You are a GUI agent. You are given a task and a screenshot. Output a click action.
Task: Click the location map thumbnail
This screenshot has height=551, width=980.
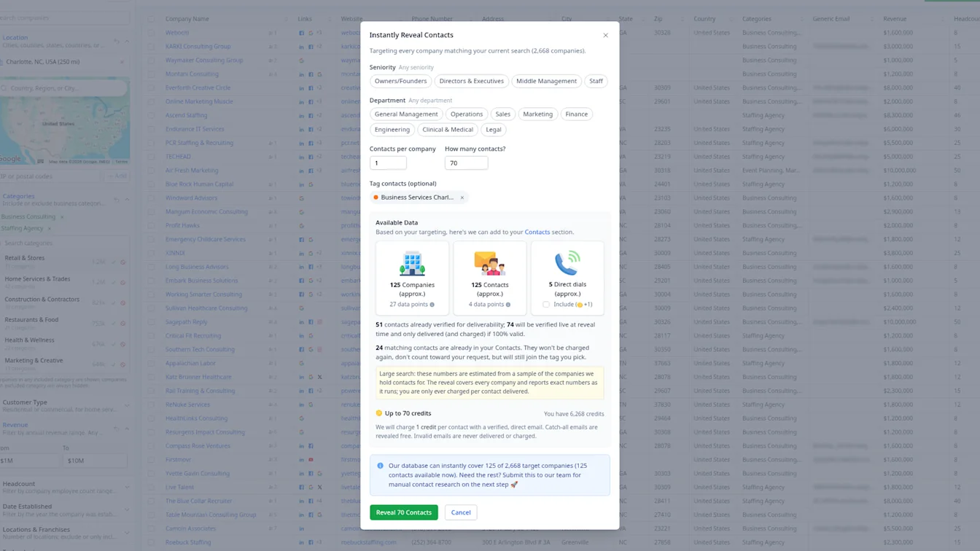click(x=65, y=120)
